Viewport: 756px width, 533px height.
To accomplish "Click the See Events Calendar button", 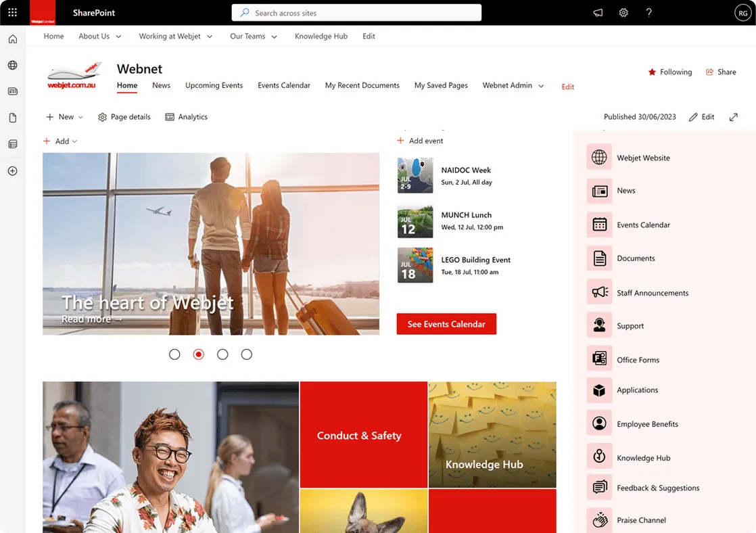I will (446, 324).
